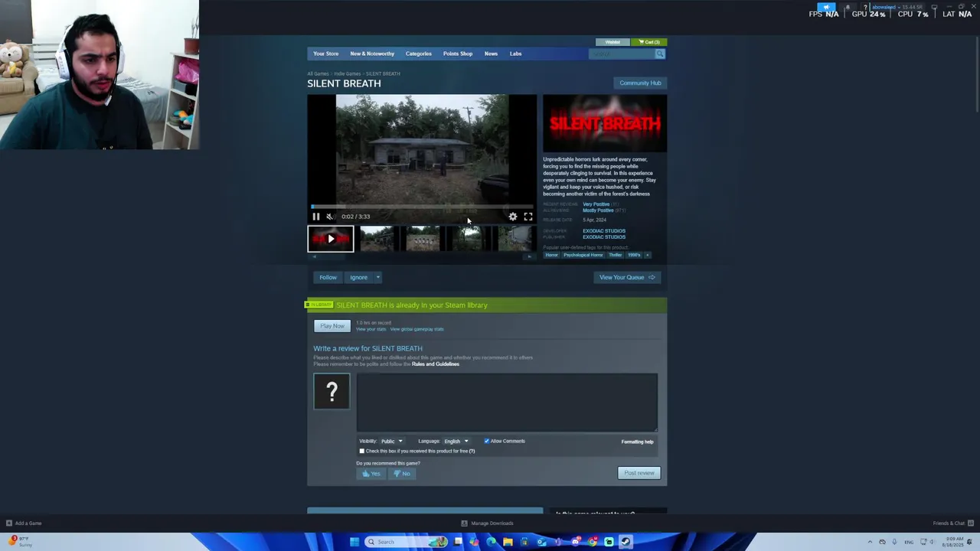Click the Windows taskbar Search box

point(406,542)
